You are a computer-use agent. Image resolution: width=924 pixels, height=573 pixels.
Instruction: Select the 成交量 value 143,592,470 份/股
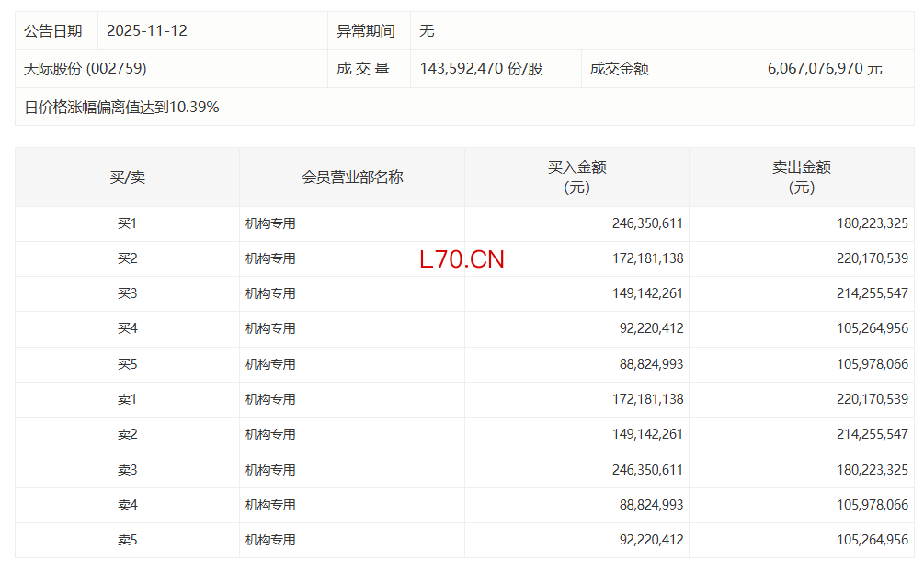(x=481, y=69)
